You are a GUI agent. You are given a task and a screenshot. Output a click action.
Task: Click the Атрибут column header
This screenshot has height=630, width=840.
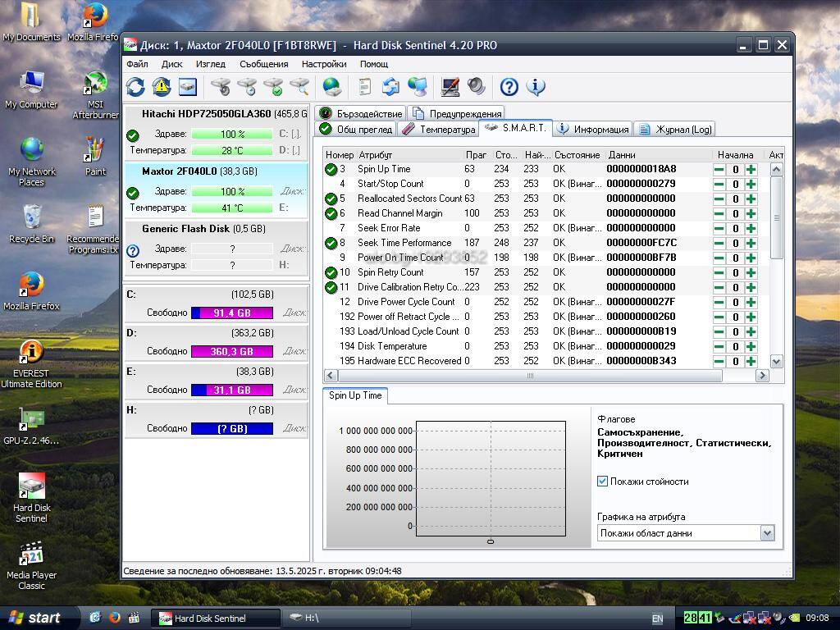point(410,155)
